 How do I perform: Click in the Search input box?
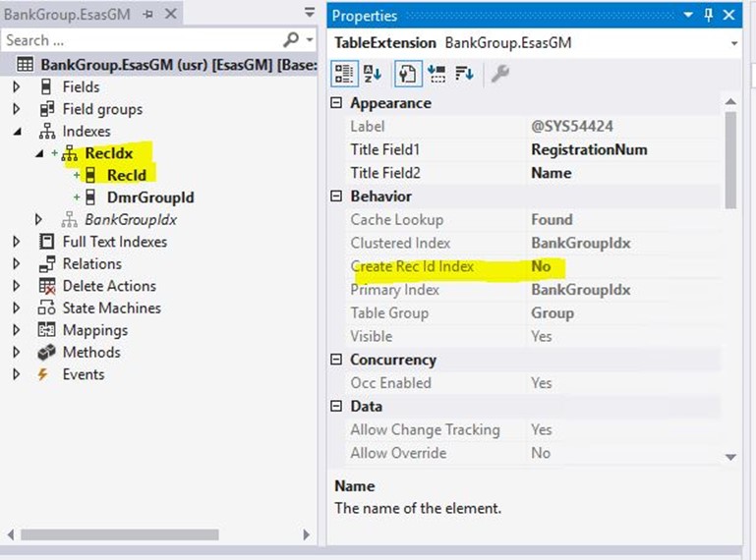click(143, 40)
